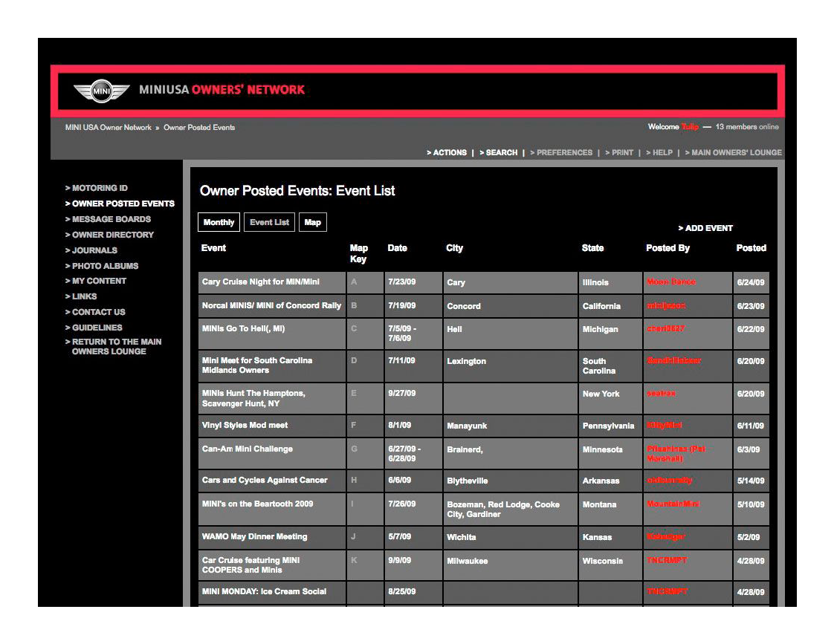This screenshot has height=644, width=834.
Task: Open the Search menu
Action: point(498,152)
